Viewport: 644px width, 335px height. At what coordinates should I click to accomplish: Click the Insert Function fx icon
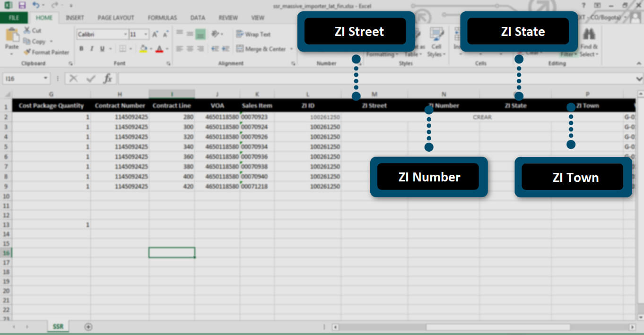[x=108, y=78]
